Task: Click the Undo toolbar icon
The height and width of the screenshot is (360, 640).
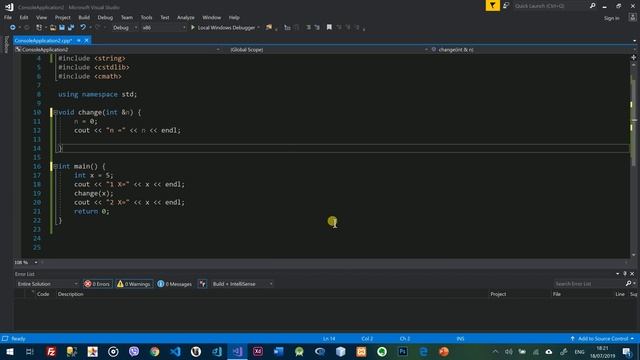Action: coord(83,27)
